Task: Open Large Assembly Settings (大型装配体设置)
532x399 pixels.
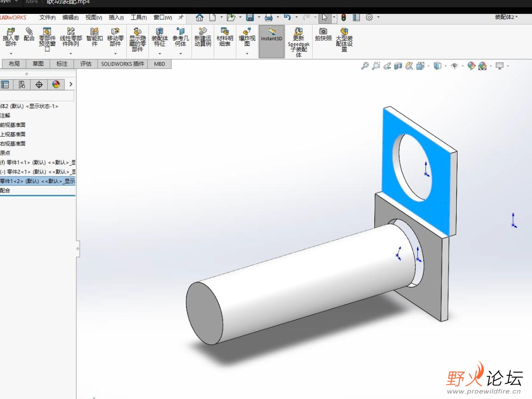Action: (344, 39)
